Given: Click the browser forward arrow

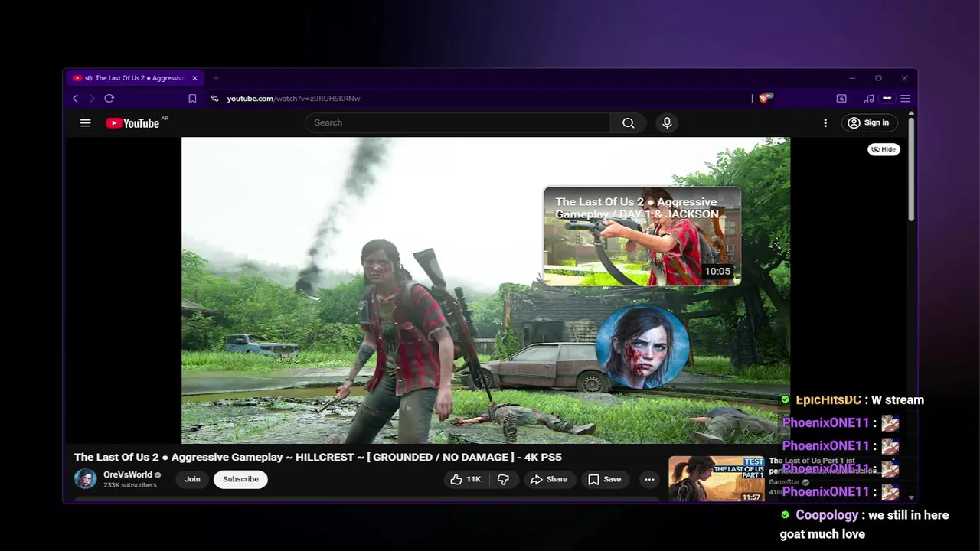Looking at the screenshot, I should coord(92,99).
